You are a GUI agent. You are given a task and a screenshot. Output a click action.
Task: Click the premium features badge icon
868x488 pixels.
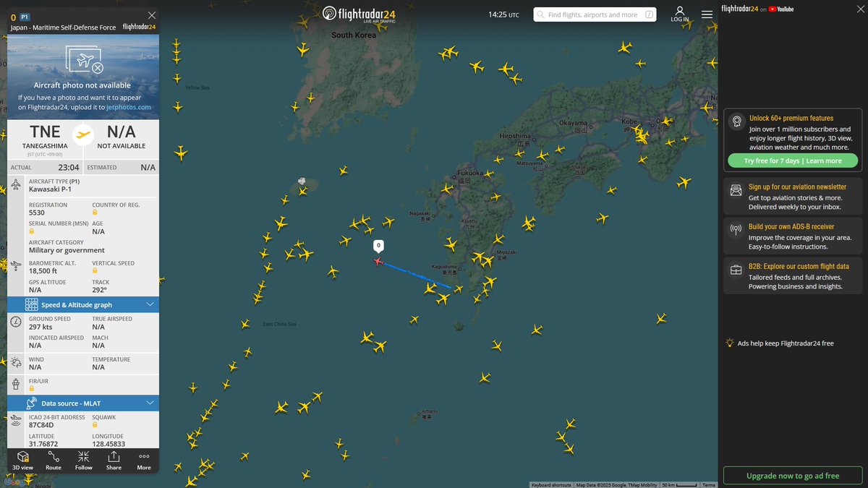[x=736, y=121]
